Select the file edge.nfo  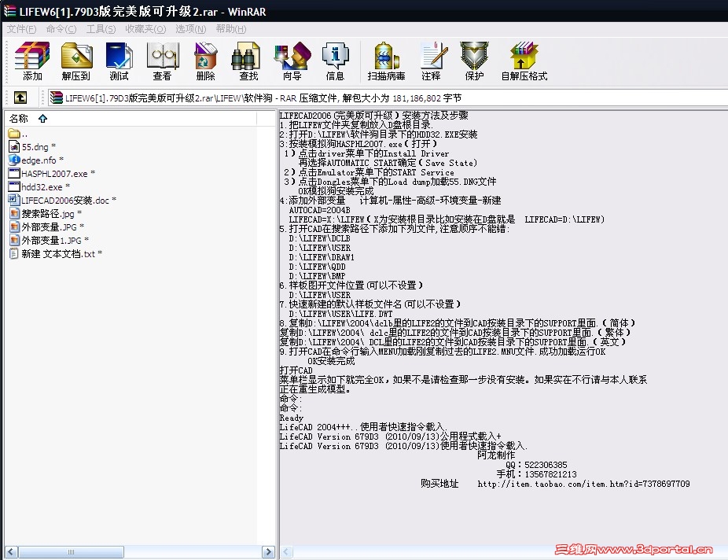(x=36, y=160)
